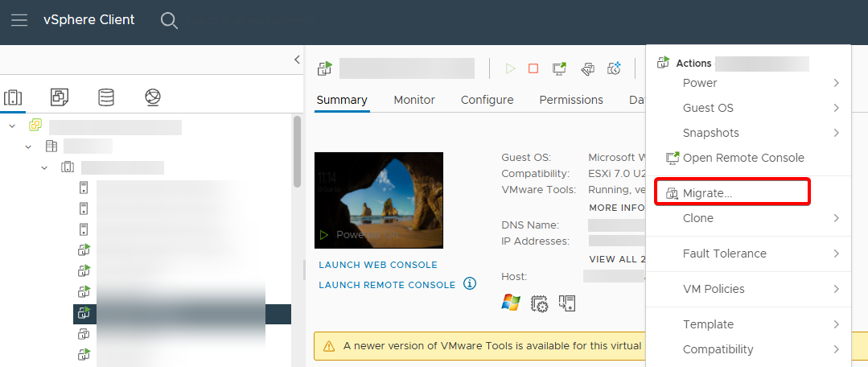Screen dimensions: 868x367
Task: Click the red Power Off toolbar icon
Action: tap(533, 68)
